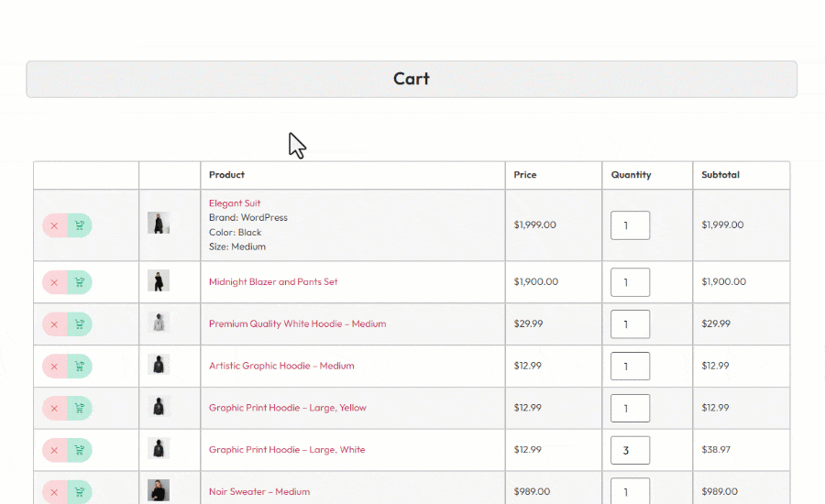This screenshot has width=825, height=504.
Task: Open Premium Quality White Hoodie – Medium link
Action: coord(297,324)
